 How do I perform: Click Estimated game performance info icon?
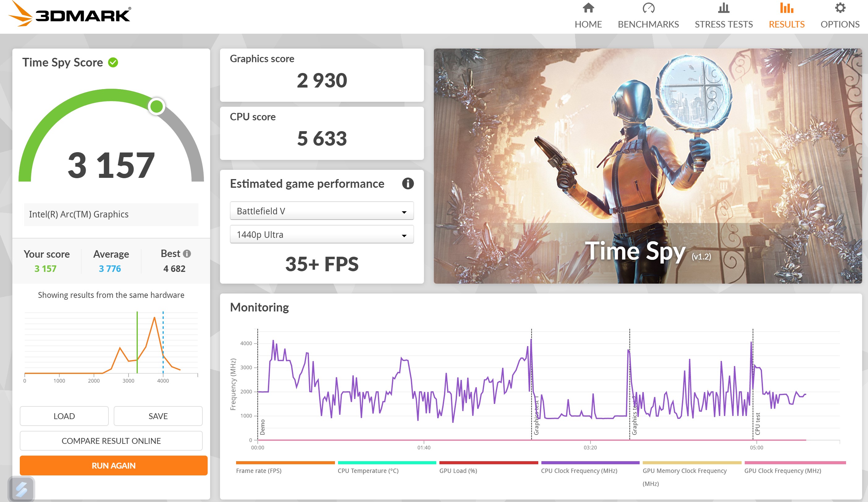pos(408,183)
